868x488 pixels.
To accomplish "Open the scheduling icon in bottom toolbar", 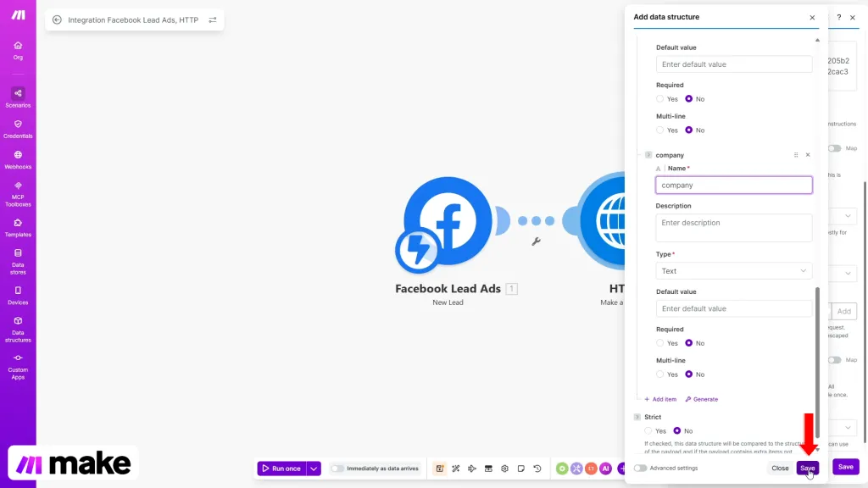I will click(x=440, y=469).
